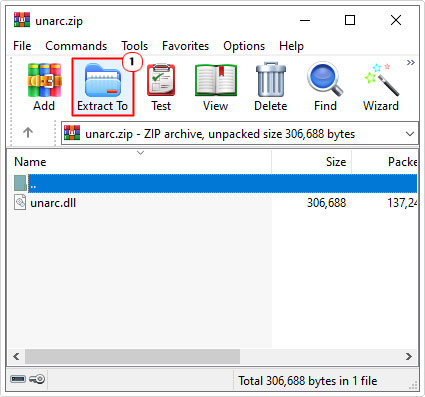Image resolution: width=425 pixels, height=397 pixels.
Task: Click the horizontal scrollbar thumb
Action: [132, 357]
